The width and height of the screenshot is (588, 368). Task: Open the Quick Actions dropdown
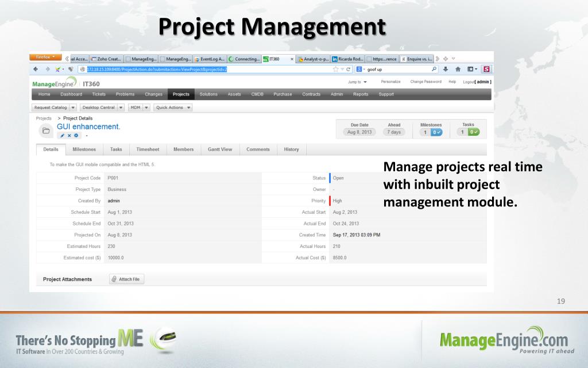[x=173, y=108]
